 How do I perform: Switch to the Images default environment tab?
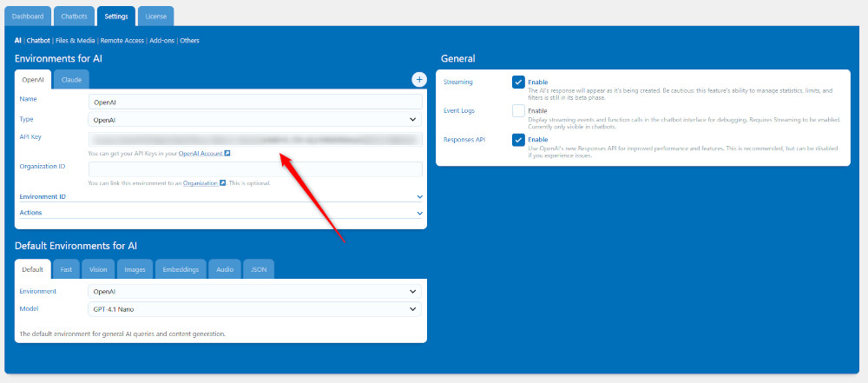(x=135, y=269)
